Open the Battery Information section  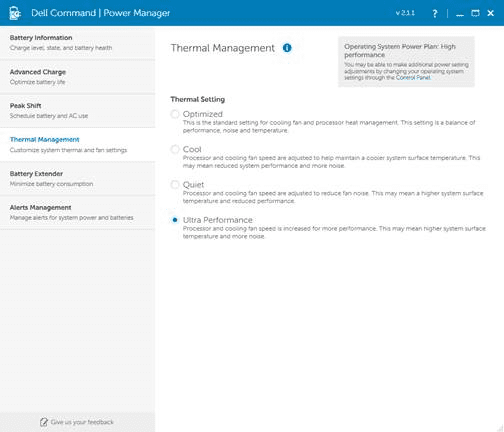[x=77, y=43]
